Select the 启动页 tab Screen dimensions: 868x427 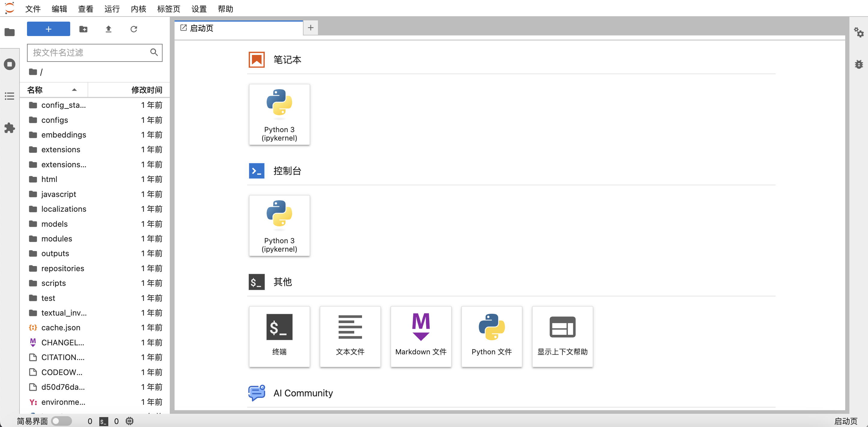[x=238, y=28]
